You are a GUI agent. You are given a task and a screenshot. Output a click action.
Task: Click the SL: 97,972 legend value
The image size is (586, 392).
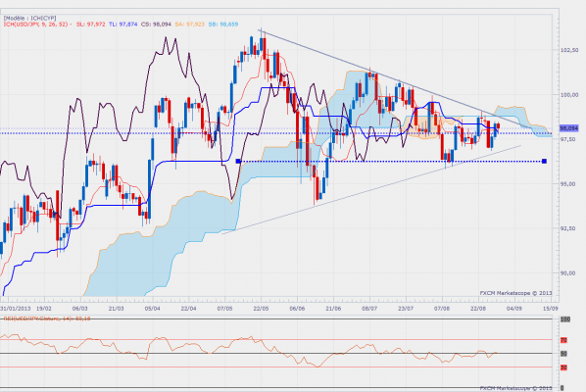[91, 24]
